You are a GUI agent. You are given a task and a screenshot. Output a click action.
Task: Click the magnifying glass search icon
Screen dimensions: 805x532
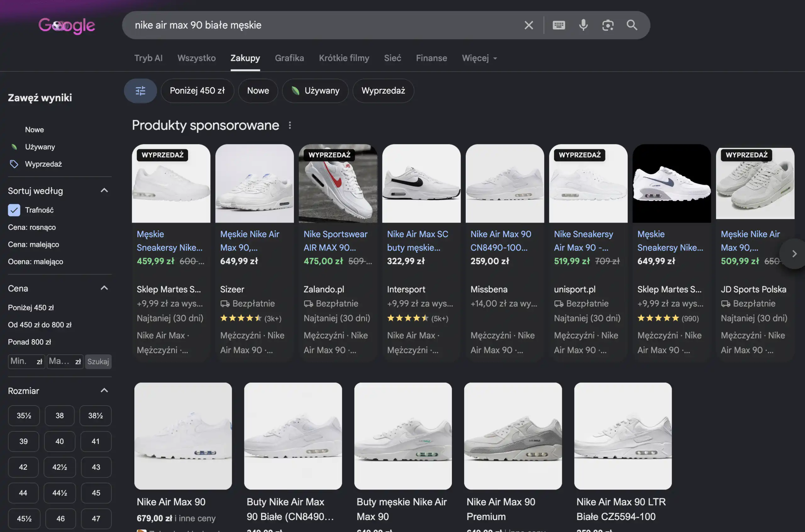point(632,25)
